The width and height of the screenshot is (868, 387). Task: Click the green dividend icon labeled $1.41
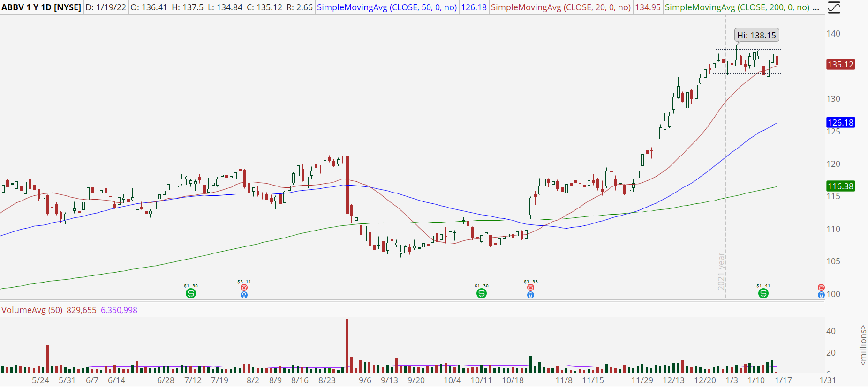coord(763,293)
